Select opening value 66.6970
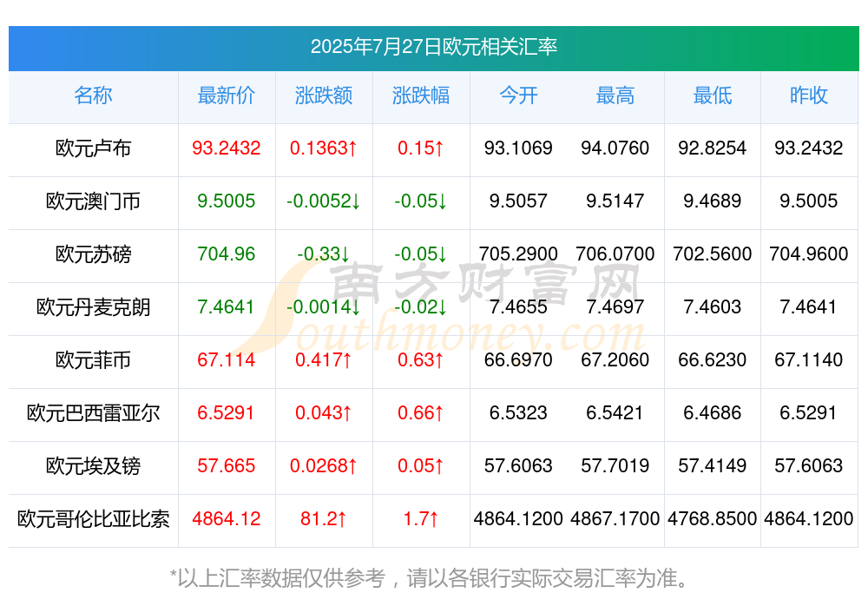The image size is (868, 606). click(518, 360)
